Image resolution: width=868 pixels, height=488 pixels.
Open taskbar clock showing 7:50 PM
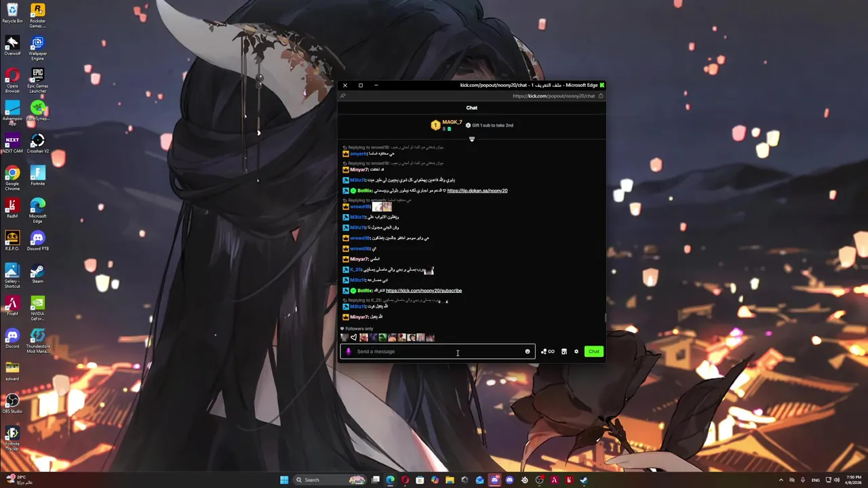(x=853, y=480)
